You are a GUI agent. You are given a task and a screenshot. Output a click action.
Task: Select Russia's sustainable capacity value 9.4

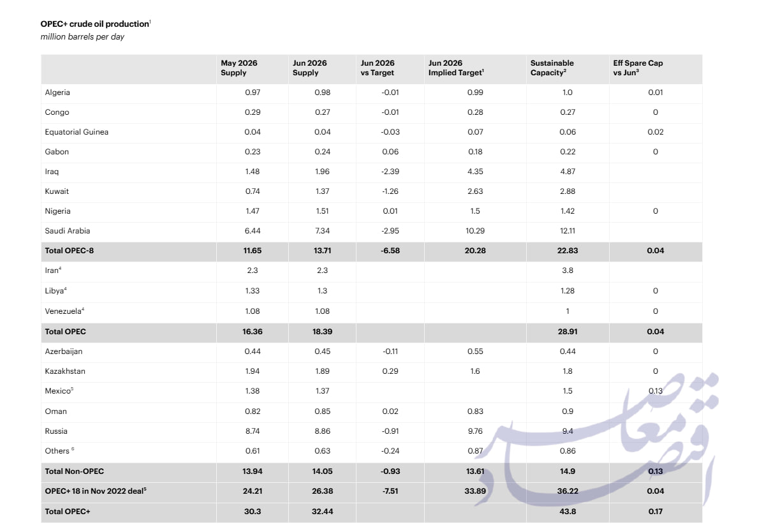click(568, 431)
